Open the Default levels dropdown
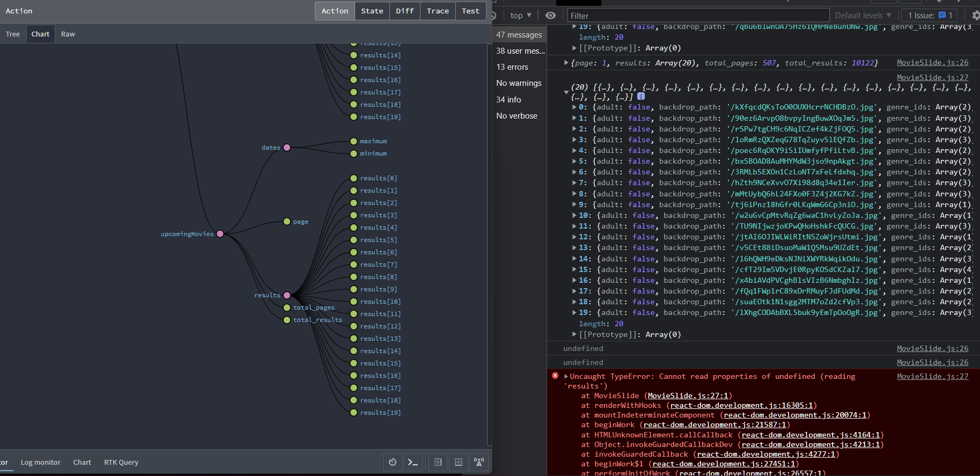 click(863, 16)
